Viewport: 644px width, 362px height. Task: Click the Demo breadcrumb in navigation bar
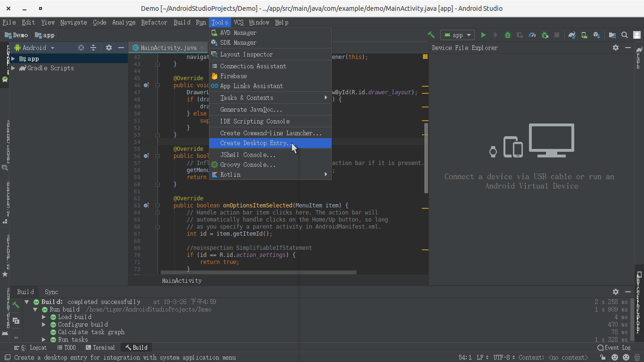(x=17, y=35)
